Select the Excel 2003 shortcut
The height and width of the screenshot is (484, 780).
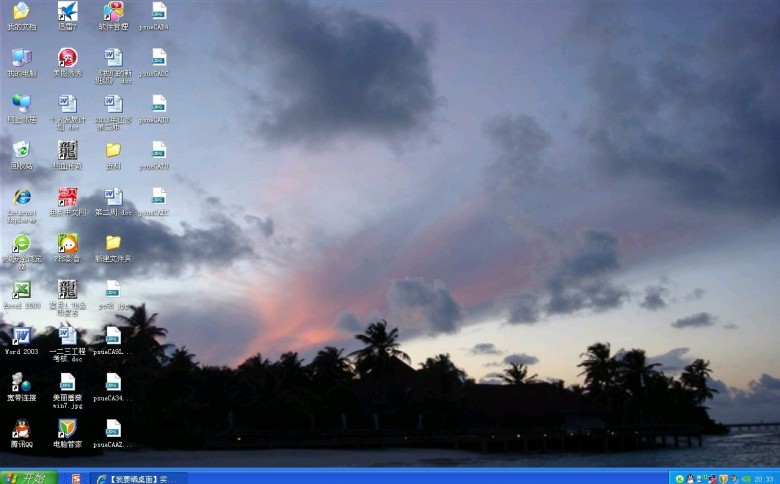tap(21, 290)
